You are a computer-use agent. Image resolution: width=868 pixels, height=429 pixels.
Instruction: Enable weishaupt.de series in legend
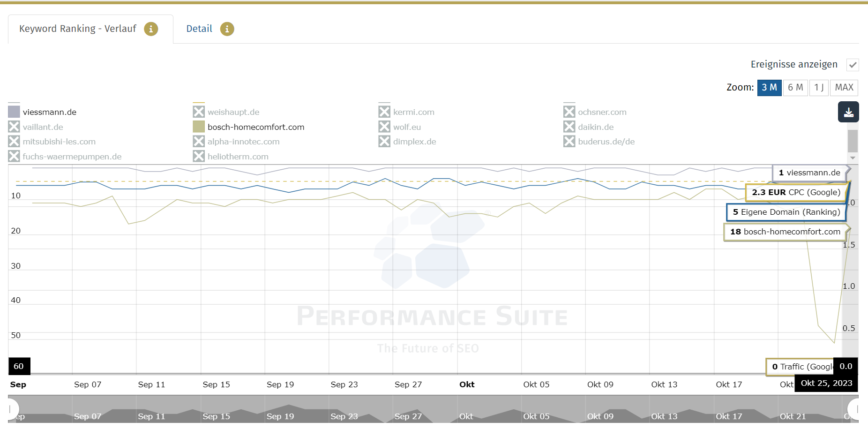tap(199, 112)
